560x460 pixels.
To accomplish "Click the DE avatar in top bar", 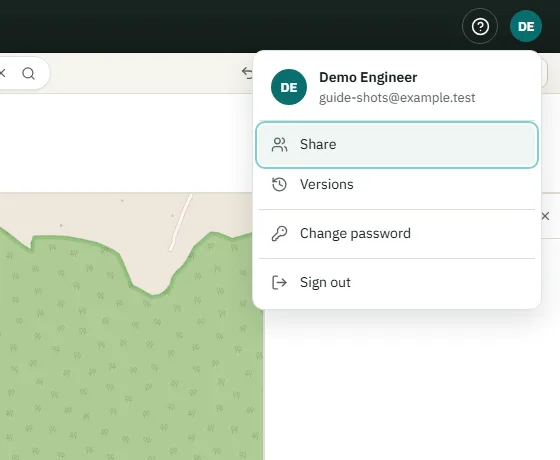I will (x=526, y=26).
